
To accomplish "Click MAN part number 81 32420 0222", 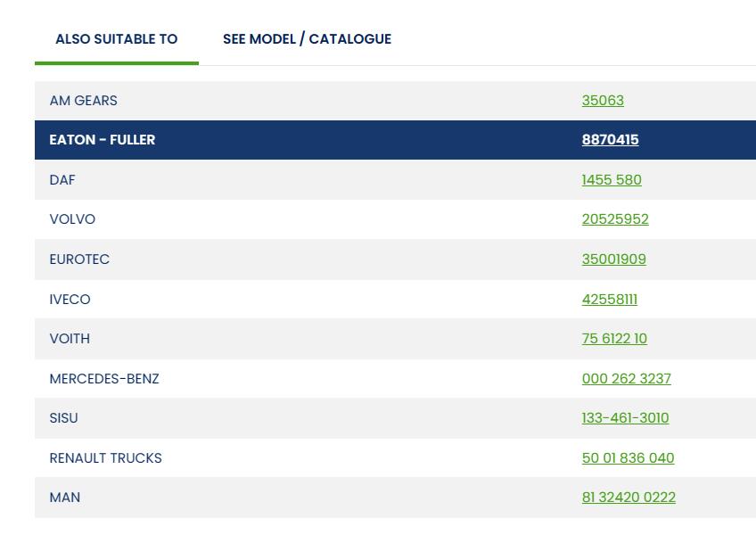I will 629,498.
